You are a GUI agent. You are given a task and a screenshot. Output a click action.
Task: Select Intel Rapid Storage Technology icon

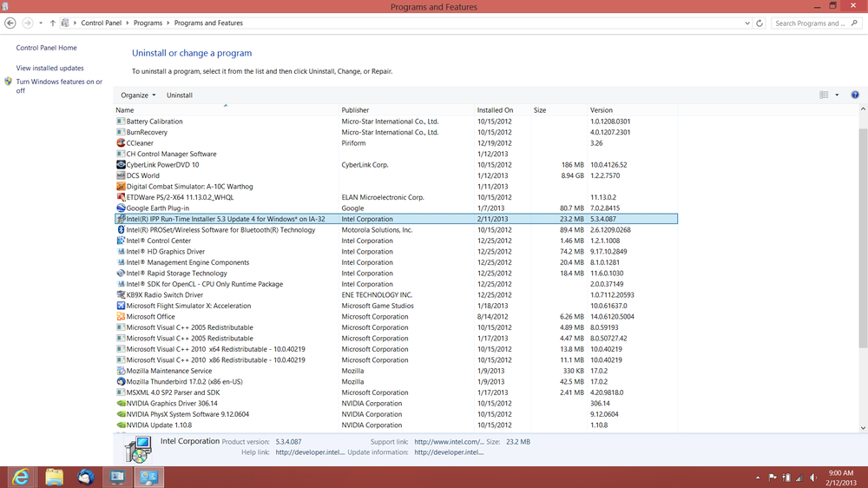coord(121,273)
